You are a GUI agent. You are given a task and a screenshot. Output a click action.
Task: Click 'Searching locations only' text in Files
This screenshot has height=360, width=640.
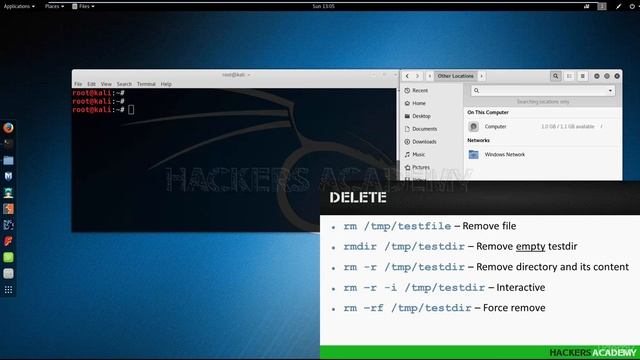coord(542,101)
